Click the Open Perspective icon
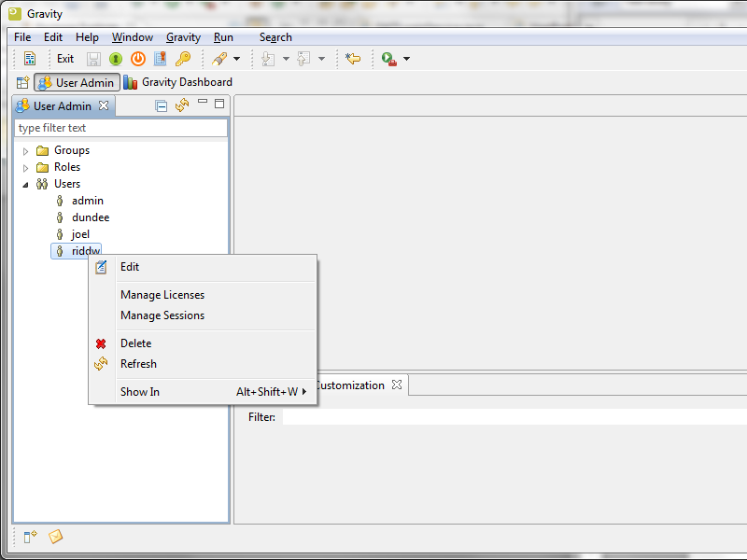The height and width of the screenshot is (560, 747). (x=22, y=82)
